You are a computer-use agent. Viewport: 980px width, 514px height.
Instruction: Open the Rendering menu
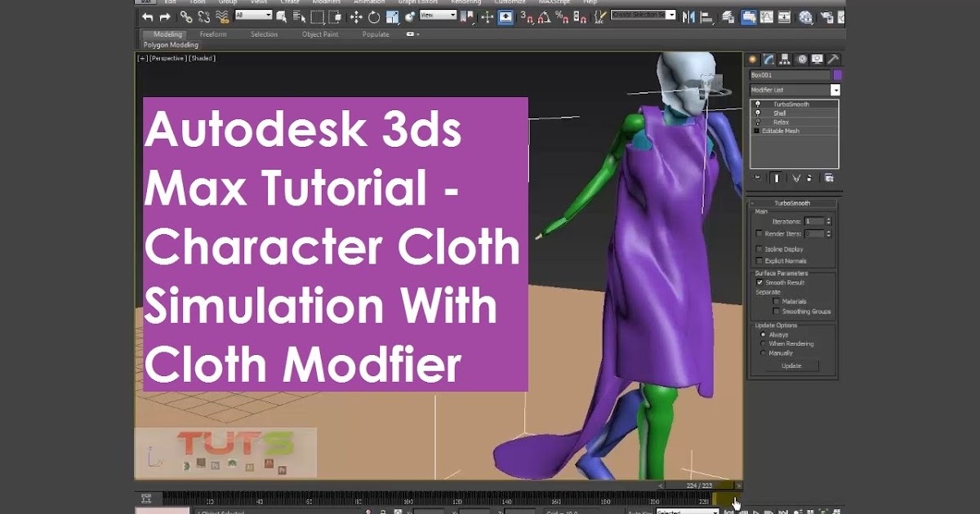[467, 2]
